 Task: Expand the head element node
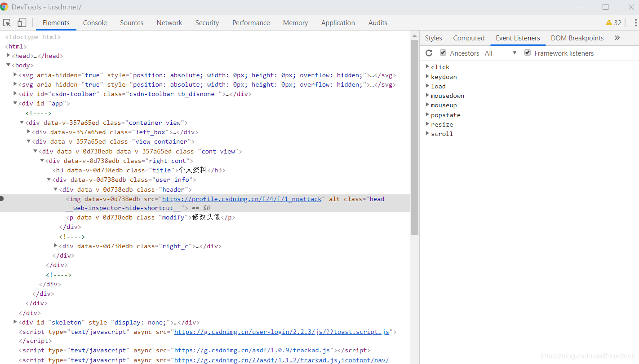[x=9, y=56]
